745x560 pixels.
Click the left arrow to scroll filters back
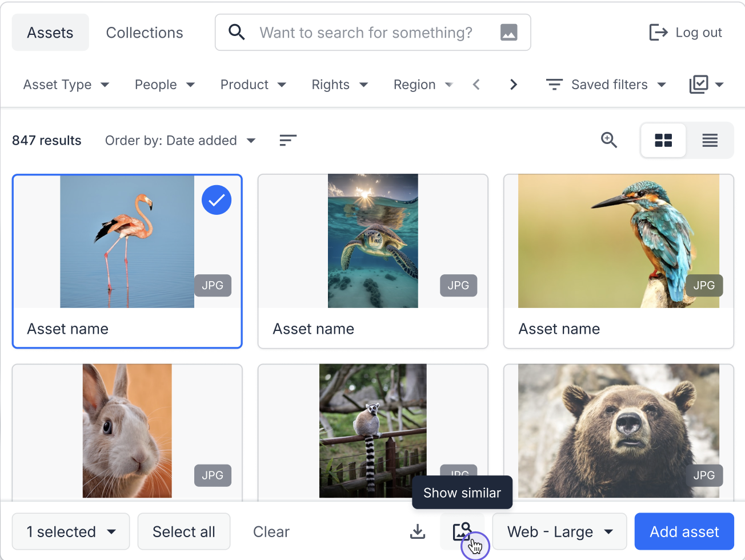[x=476, y=85]
